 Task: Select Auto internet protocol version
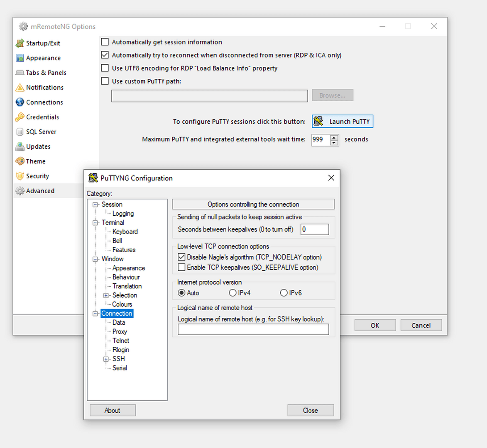(181, 293)
